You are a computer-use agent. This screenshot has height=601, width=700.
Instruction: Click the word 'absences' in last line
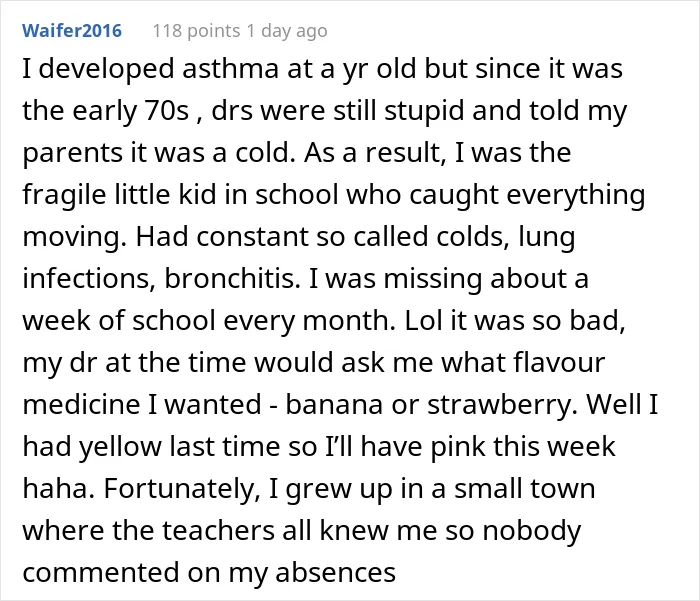pos(335,572)
